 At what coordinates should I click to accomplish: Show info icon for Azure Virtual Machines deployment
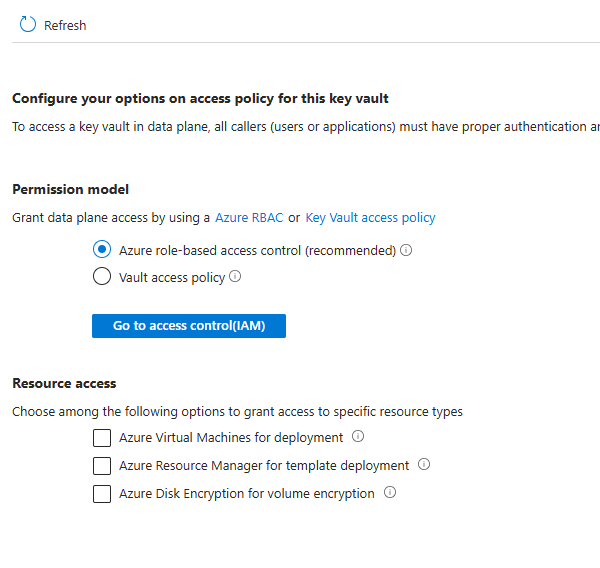pos(358,437)
